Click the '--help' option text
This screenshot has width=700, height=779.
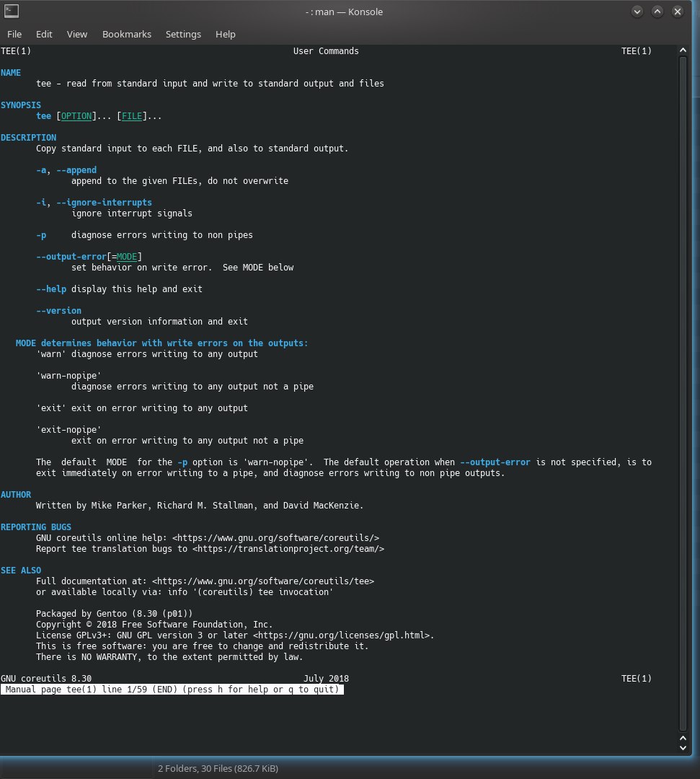point(51,289)
